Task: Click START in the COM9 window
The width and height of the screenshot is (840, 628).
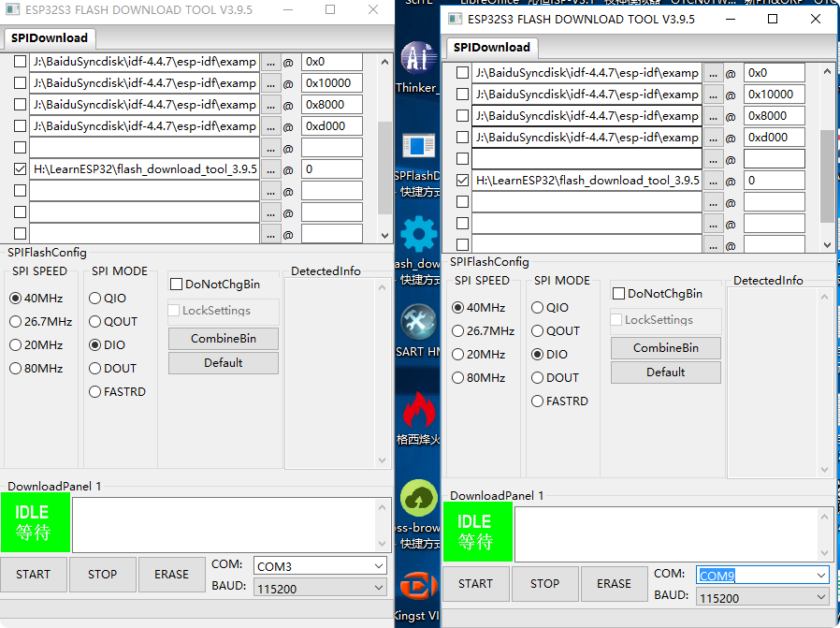Action: 476,583
